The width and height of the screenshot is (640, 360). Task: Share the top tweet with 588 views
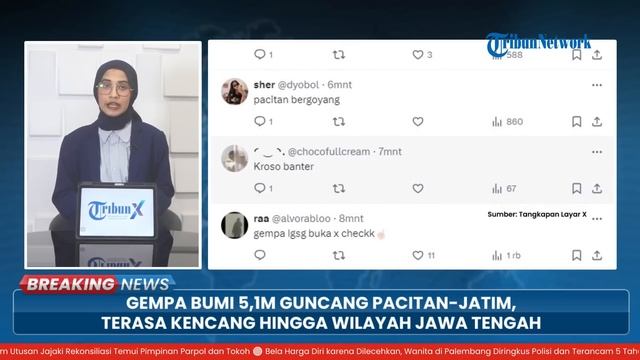coord(597,55)
